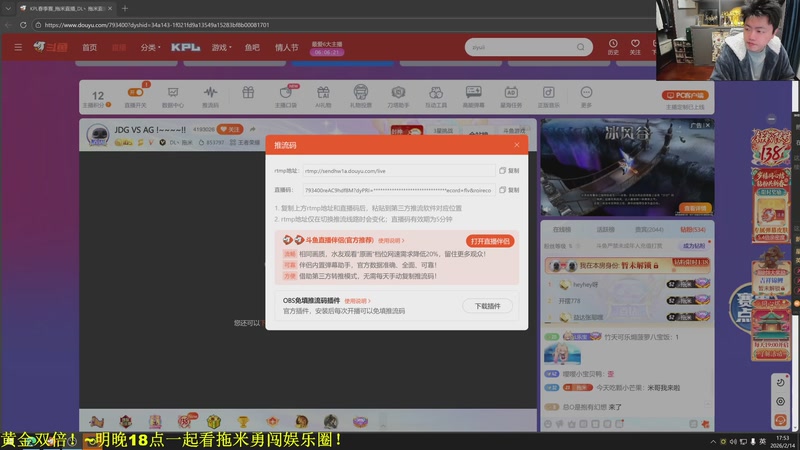
Task: Toggle the 直播开关 switch
Action: point(135,92)
